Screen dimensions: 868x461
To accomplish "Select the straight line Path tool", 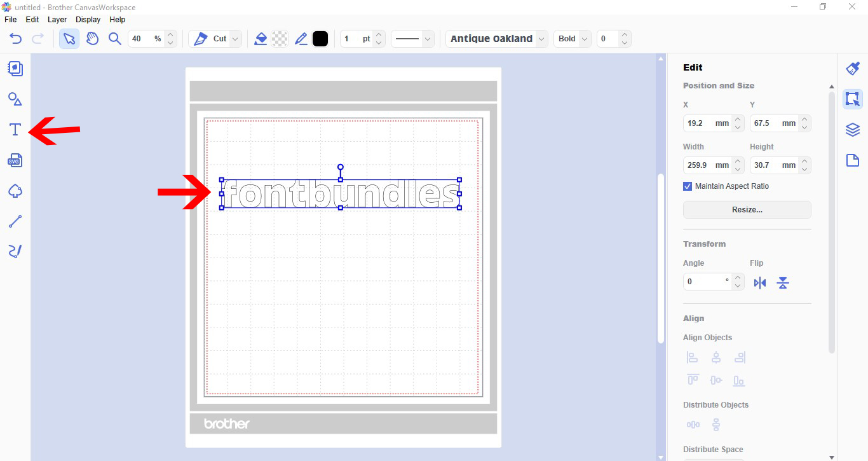I will (x=15, y=221).
